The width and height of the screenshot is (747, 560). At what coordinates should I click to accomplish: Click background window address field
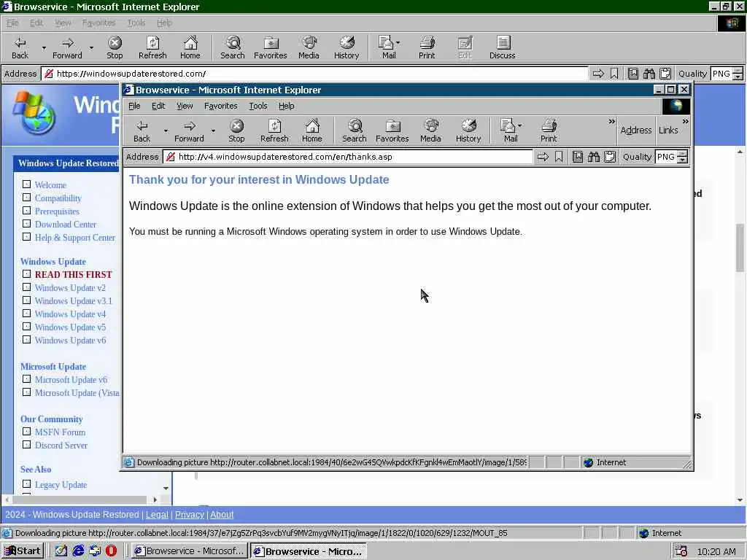314,74
